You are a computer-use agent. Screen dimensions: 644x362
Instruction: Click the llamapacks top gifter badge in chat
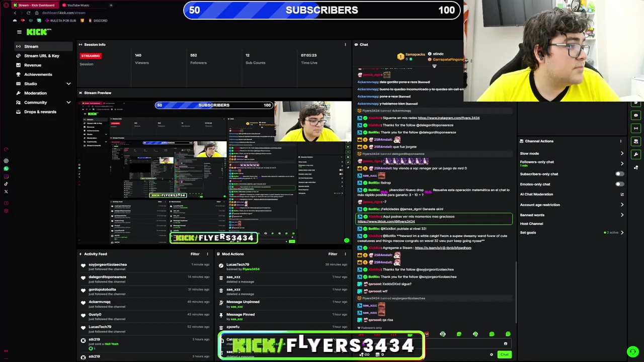(x=412, y=56)
